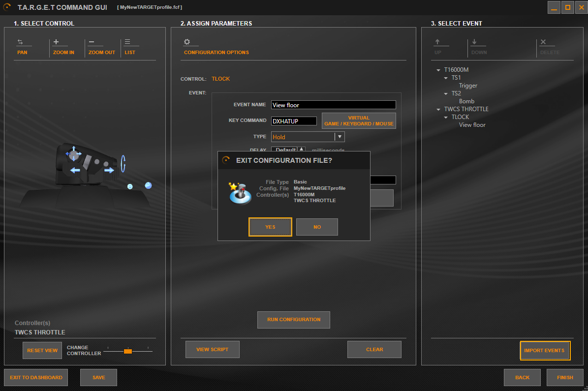Adjust the Change Controller slider handle
Screen dimensions: 588x391
[128, 351]
